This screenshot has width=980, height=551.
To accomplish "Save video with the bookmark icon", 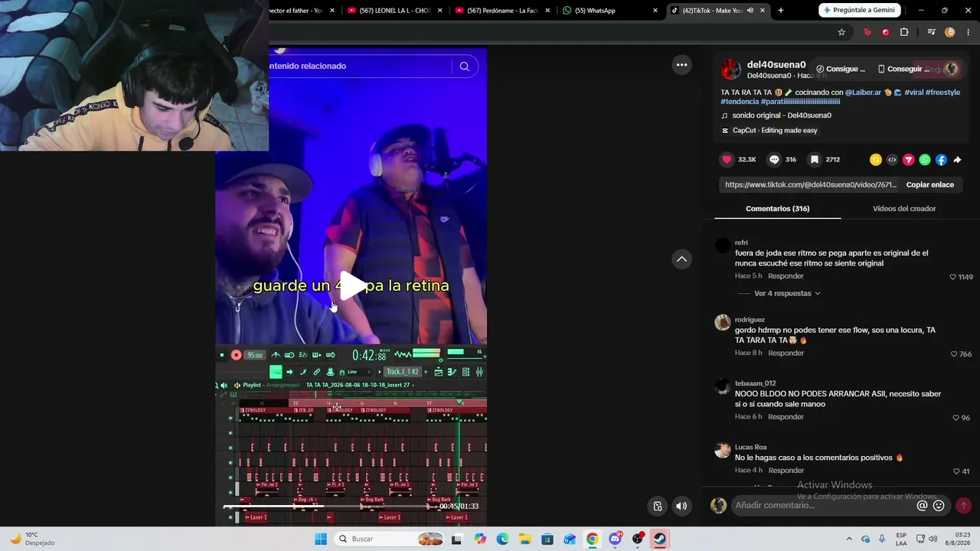I will pos(815,160).
